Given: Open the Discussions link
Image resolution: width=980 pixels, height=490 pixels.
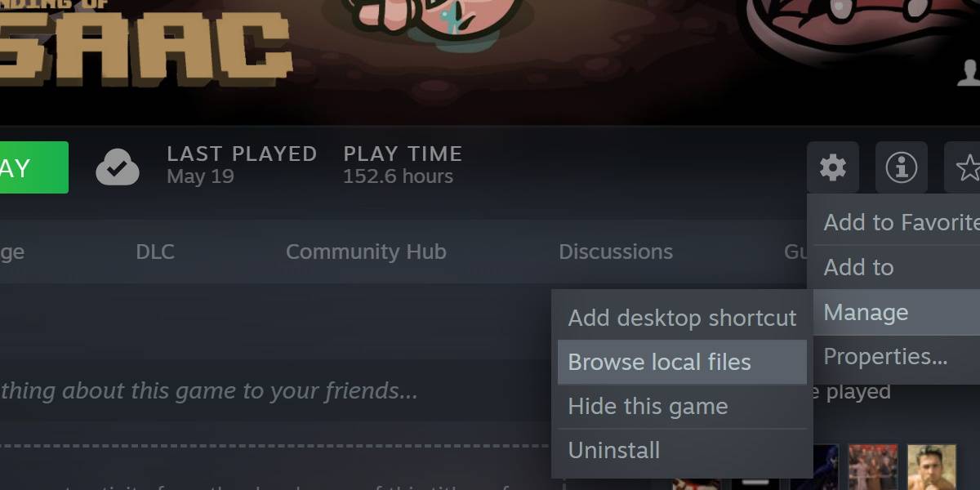Looking at the screenshot, I should [x=616, y=252].
